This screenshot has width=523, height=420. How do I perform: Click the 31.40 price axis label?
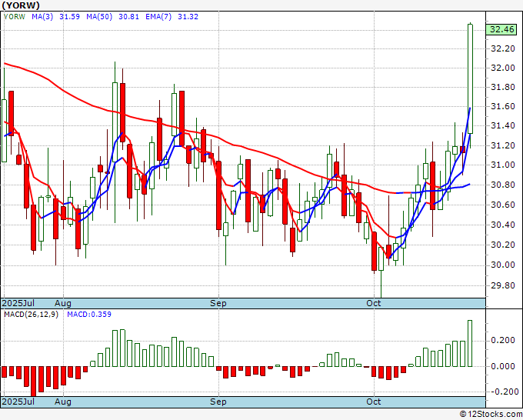(x=503, y=126)
